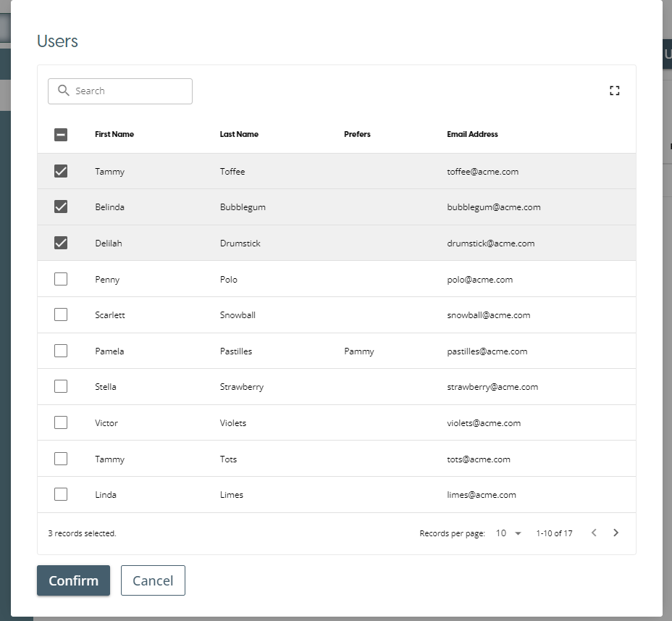Uncheck Delilah Drumstick's checkbox
The image size is (672, 621).
pos(61,243)
